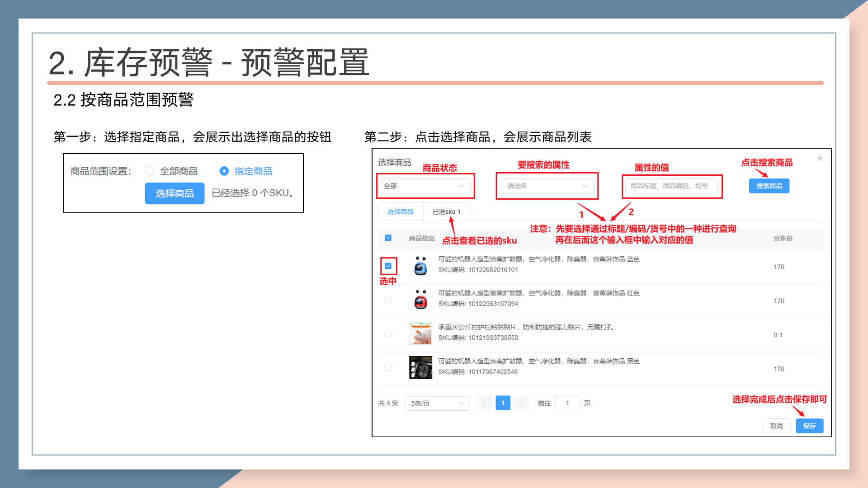Go to next page arrow
868x488 pixels.
tap(521, 403)
